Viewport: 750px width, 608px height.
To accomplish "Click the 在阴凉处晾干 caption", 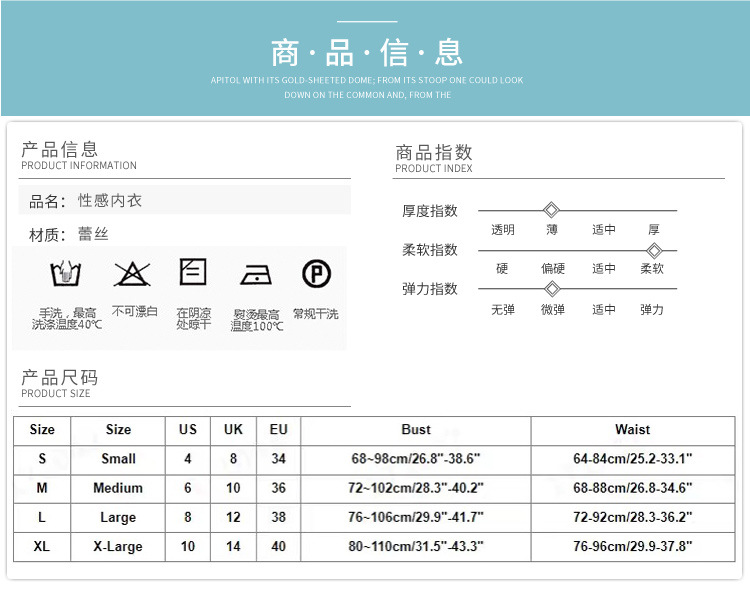I will [x=194, y=318].
